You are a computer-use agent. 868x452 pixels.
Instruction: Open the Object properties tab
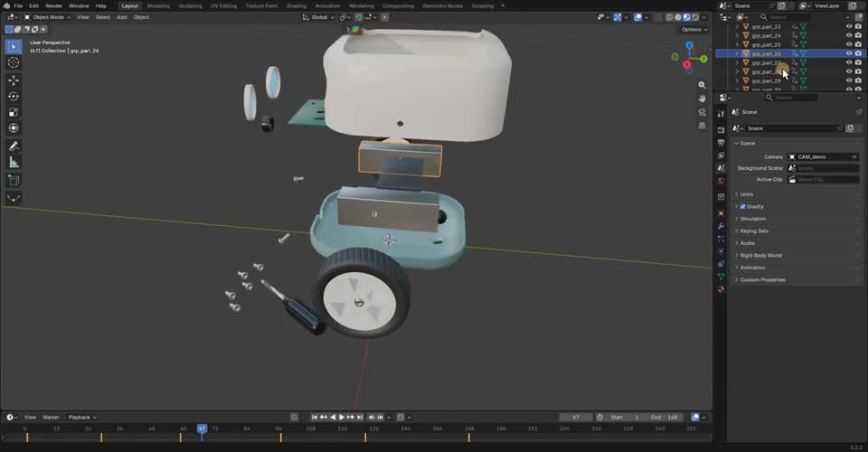click(x=721, y=213)
